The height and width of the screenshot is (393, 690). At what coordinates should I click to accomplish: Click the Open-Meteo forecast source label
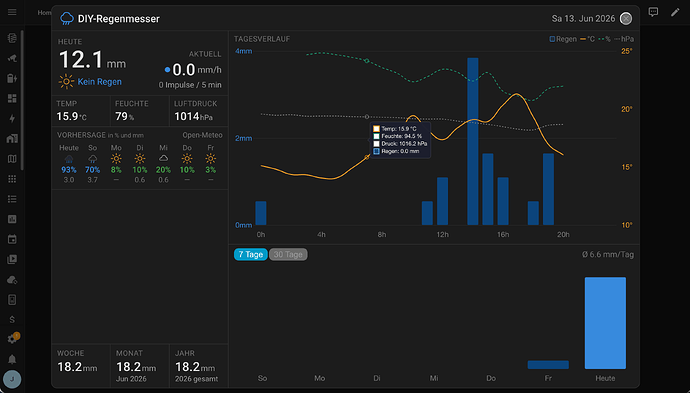[202, 135]
